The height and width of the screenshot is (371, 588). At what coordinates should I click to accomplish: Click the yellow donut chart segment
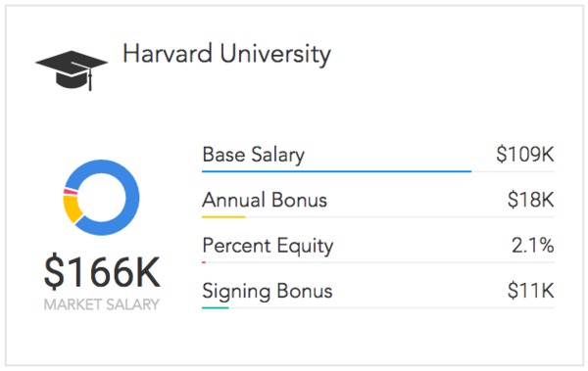click(x=72, y=209)
